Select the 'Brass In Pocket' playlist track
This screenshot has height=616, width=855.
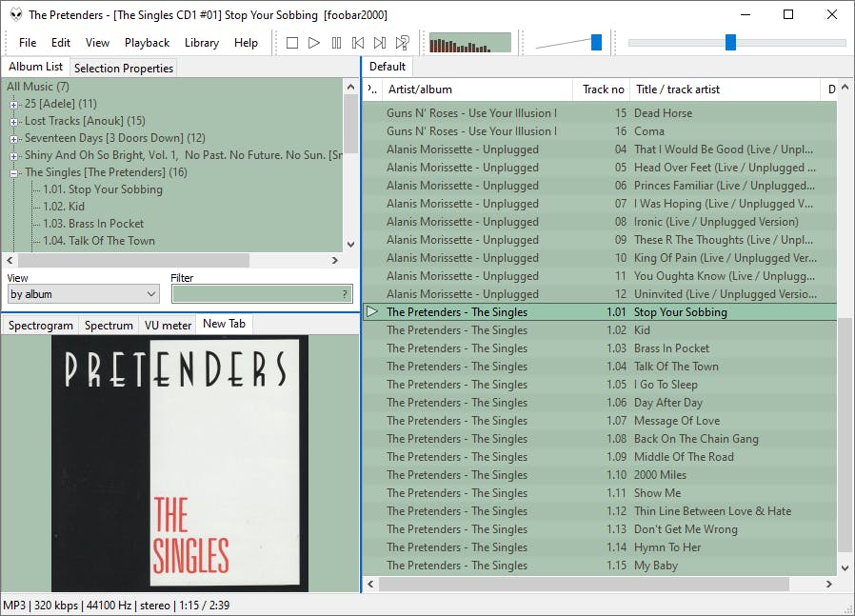[600, 348]
